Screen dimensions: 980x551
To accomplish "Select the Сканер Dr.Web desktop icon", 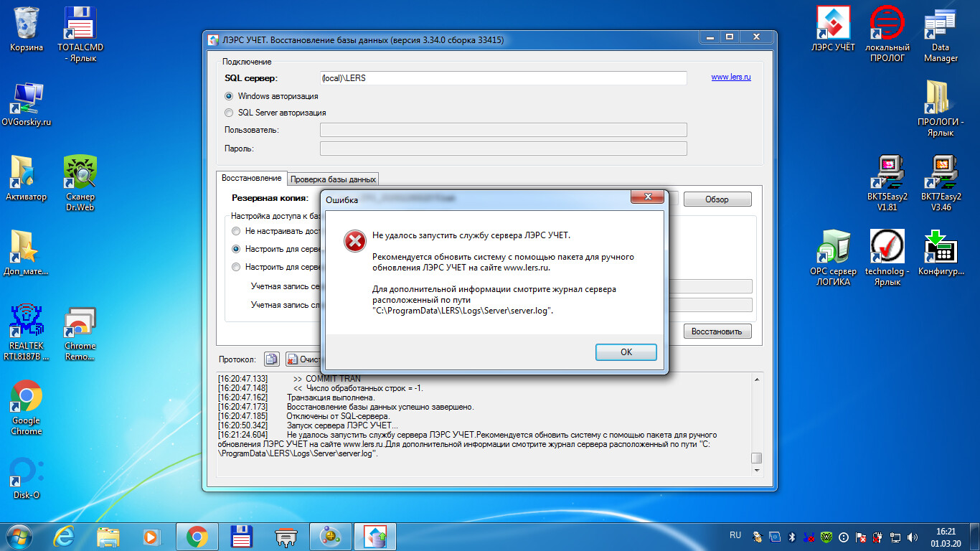I will coord(80,183).
